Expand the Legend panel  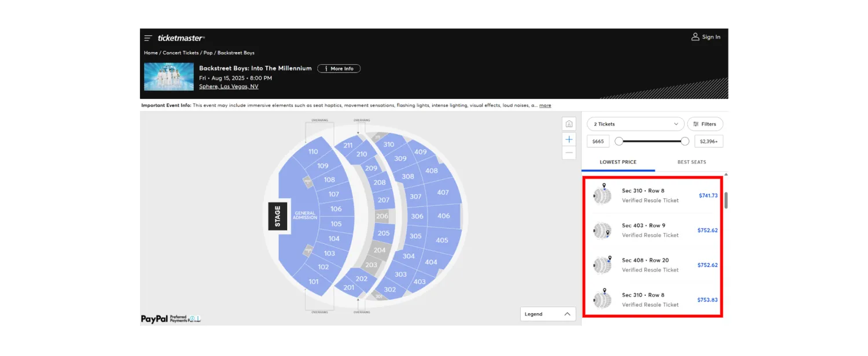pyautogui.click(x=547, y=314)
